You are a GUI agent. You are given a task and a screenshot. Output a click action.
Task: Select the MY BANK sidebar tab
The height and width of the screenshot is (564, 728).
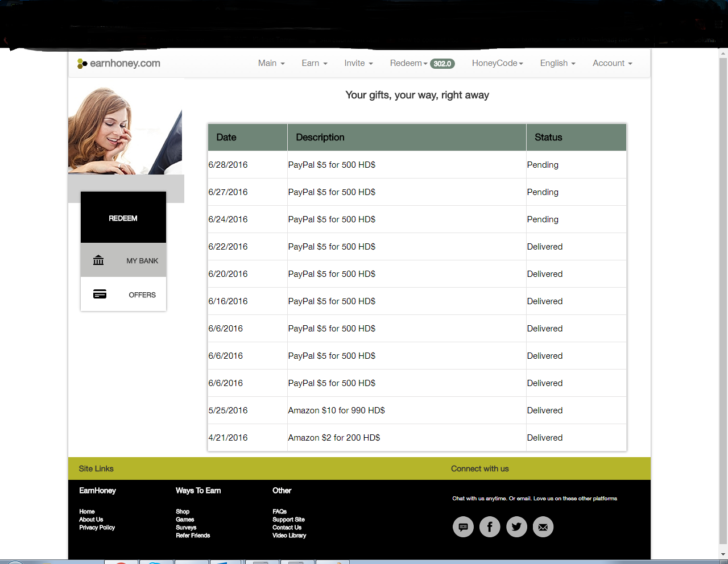pos(123,260)
